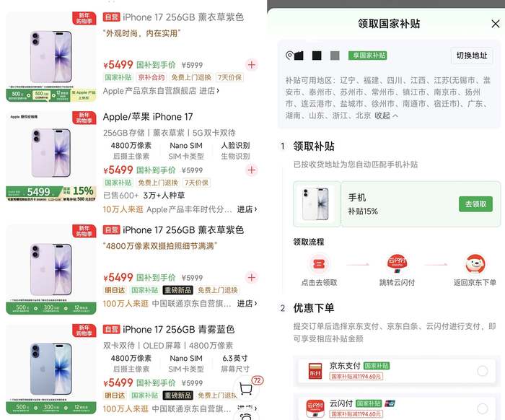The height and width of the screenshot is (420, 505).
Task: Select the 云闪付 payment radio button
Action: click(482, 408)
